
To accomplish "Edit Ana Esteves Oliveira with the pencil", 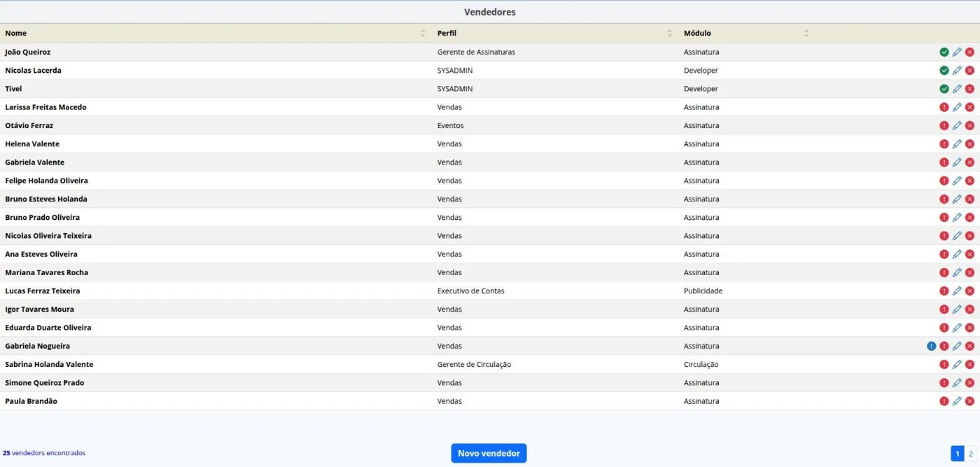I will [x=957, y=254].
